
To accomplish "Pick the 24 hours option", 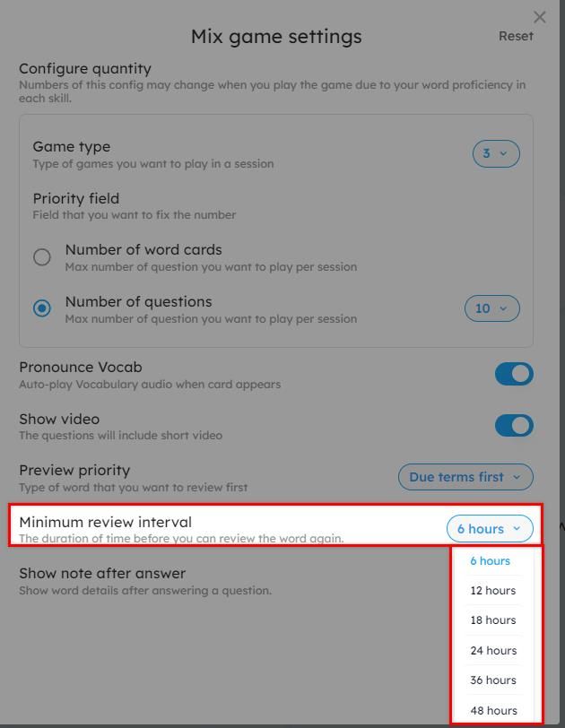I will 493,651.
